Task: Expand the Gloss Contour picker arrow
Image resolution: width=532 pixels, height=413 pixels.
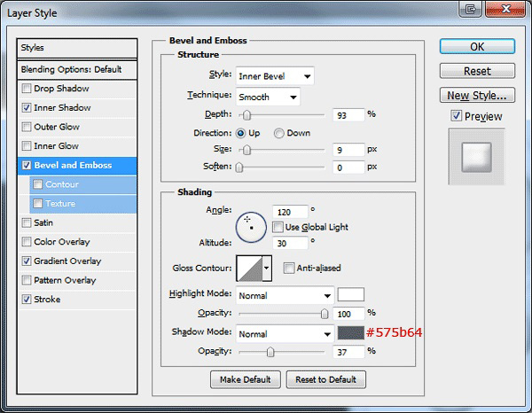Action: click(267, 269)
